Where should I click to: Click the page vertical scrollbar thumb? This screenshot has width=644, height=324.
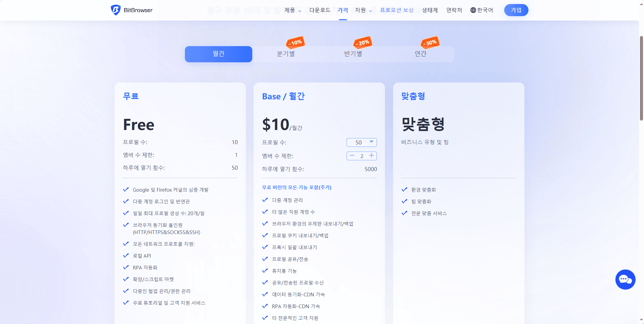[x=641, y=77]
